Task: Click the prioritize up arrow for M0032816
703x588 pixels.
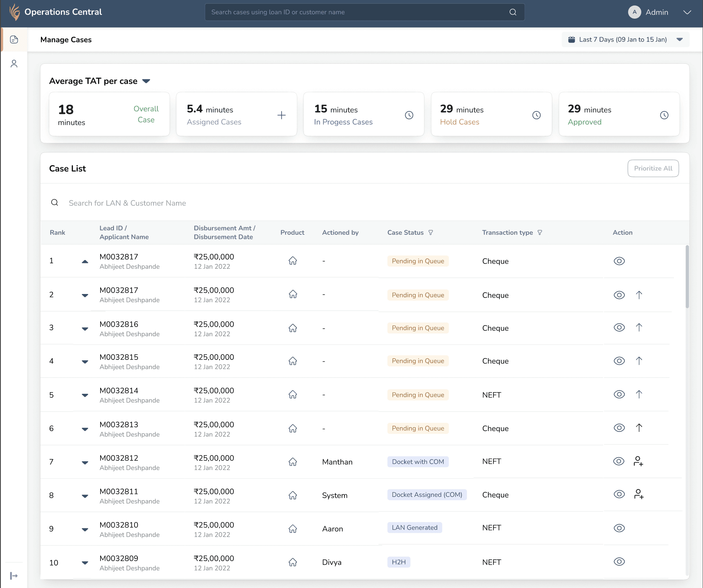Action: tap(639, 328)
